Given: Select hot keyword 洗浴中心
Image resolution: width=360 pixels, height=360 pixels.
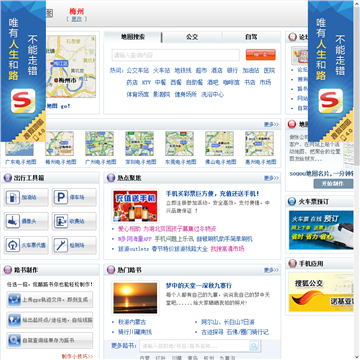Looking at the screenshot, I should point(212,94).
